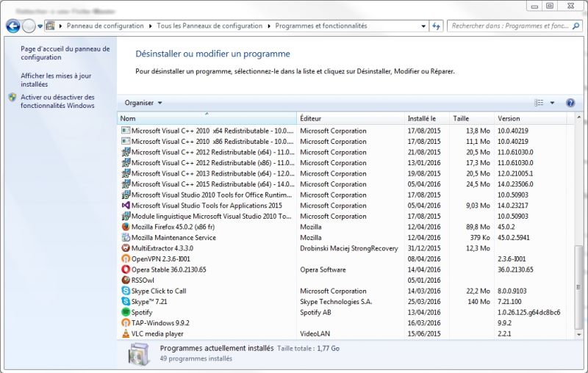Click the RSSOwl icon

tap(126, 280)
